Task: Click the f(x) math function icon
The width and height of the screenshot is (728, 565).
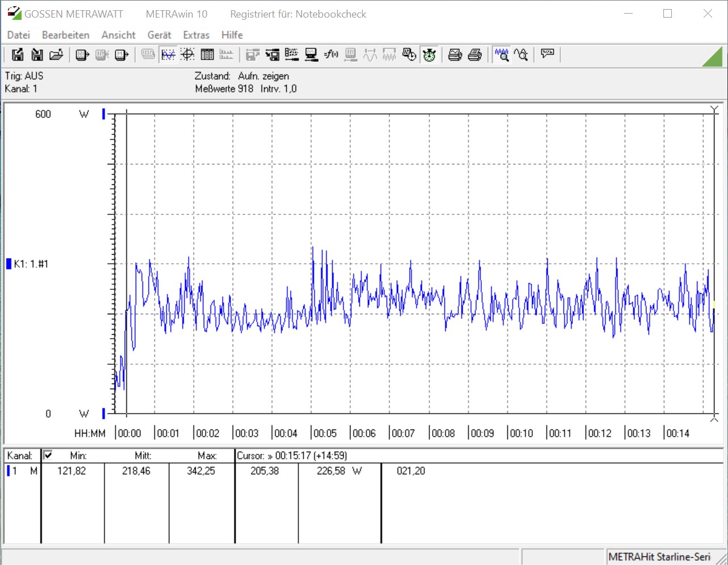Action: click(x=331, y=54)
